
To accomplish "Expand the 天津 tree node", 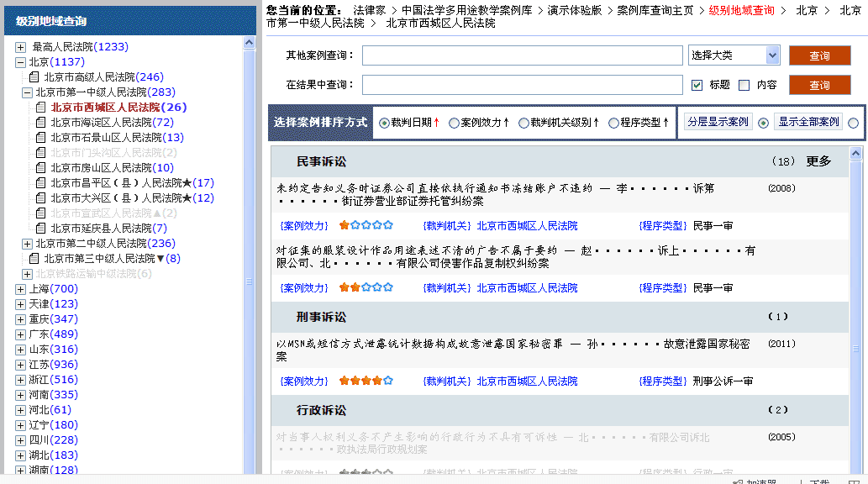I will click(20, 304).
